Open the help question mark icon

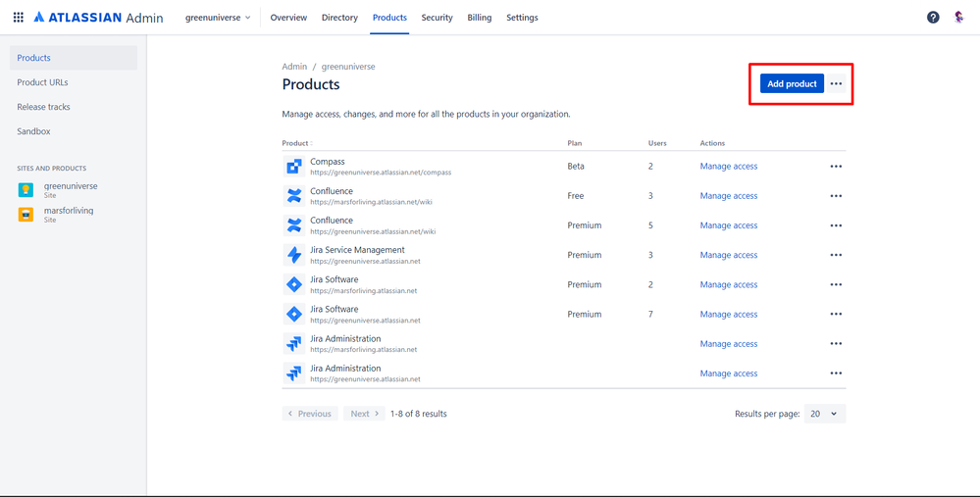point(933,18)
